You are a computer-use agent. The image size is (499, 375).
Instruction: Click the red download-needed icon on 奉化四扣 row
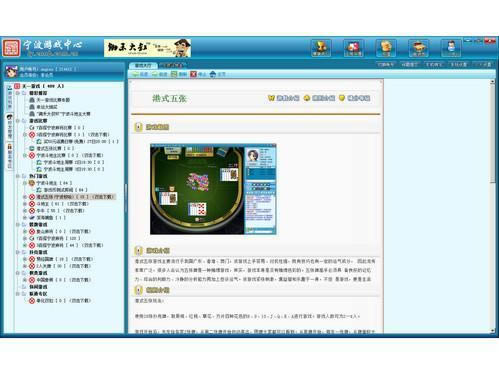pyautogui.click(x=32, y=301)
